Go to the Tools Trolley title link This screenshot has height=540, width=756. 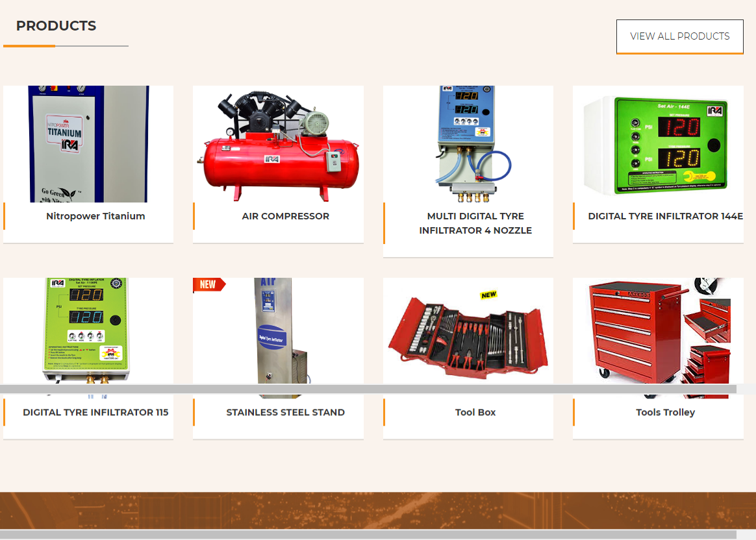click(665, 412)
